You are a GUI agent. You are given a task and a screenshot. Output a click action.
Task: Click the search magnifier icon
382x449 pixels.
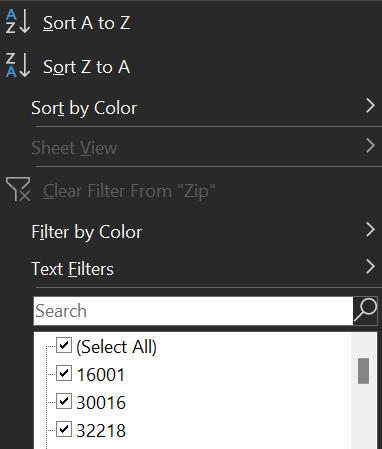[365, 311]
